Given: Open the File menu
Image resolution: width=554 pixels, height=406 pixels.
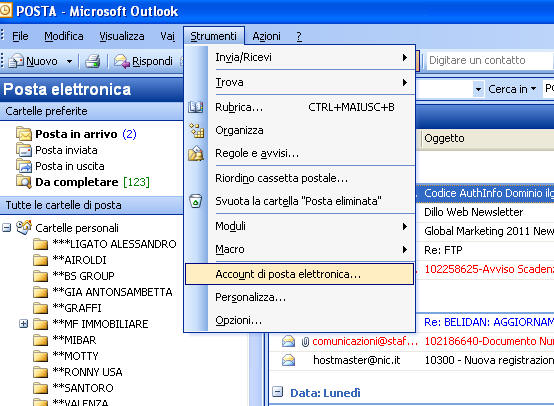Looking at the screenshot, I should click(20, 36).
